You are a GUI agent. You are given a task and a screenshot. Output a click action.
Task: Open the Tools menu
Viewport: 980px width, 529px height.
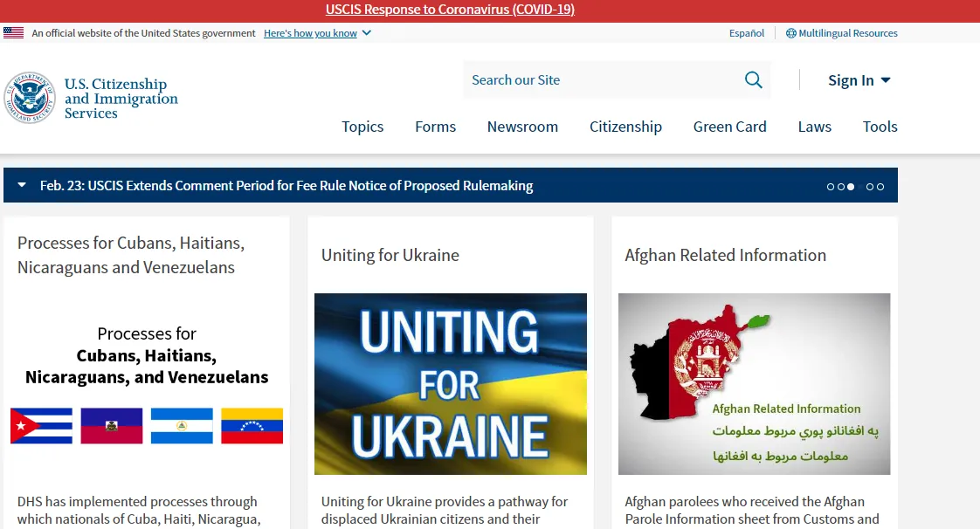click(x=880, y=127)
